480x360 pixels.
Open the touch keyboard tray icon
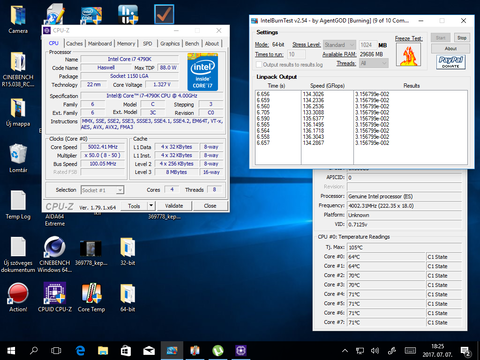[x=410, y=351]
